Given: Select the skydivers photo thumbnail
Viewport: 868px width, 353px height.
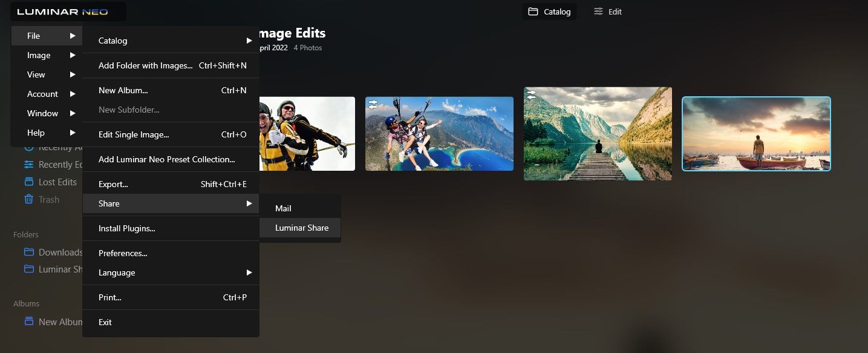Looking at the screenshot, I should (307, 133).
